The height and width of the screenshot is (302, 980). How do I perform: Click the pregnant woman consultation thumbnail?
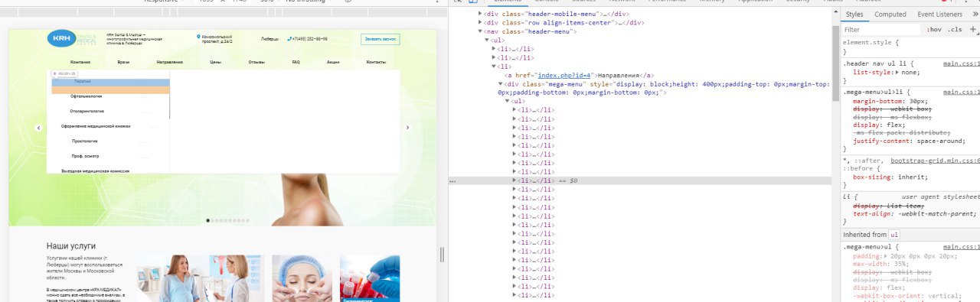[200, 278]
